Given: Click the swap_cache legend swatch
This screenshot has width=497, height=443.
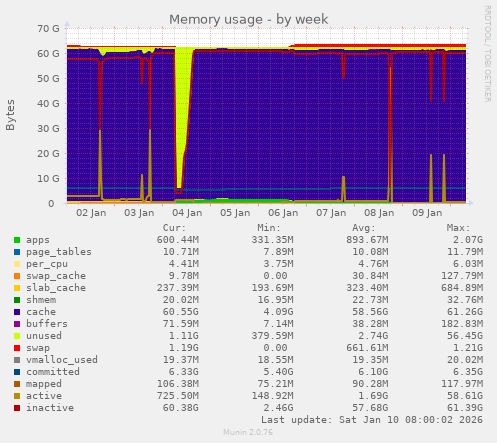Looking at the screenshot, I should coord(17,276).
